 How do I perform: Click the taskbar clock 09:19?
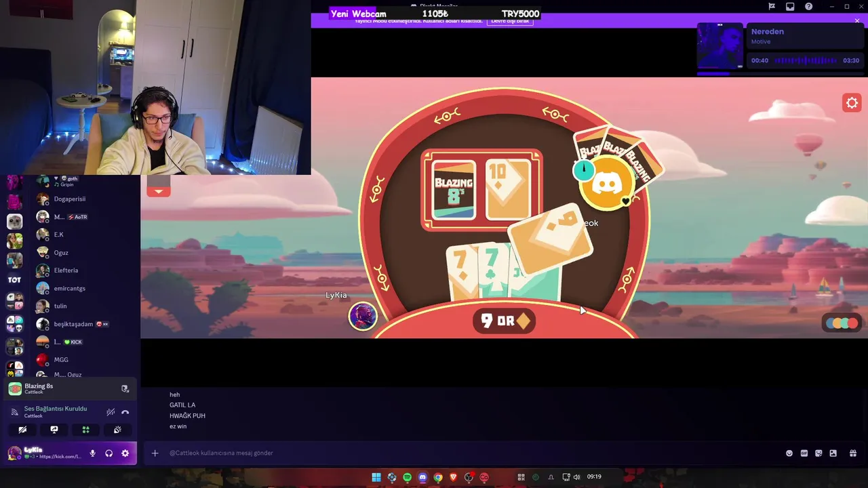(594, 476)
